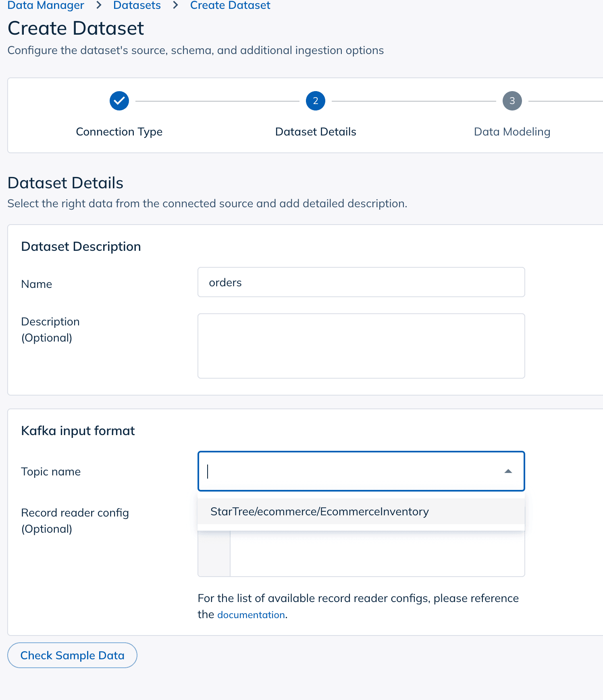Click the Kafka input format section header

[78, 430]
